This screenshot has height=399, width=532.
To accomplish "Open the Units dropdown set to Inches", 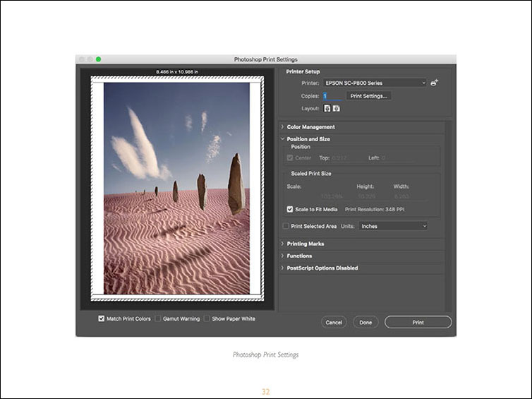I will tap(393, 226).
